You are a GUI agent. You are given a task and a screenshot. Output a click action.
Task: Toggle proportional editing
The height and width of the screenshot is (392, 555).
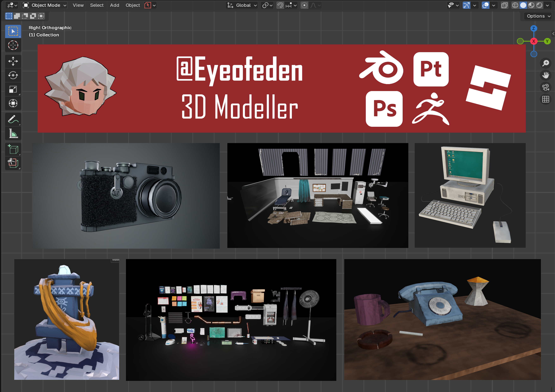(x=304, y=5)
